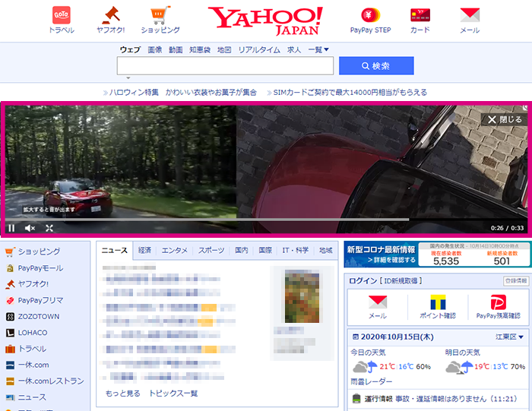The width and height of the screenshot is (532, 411).
Task: Switch to the 国内 news tab
Action: (241, 250)
